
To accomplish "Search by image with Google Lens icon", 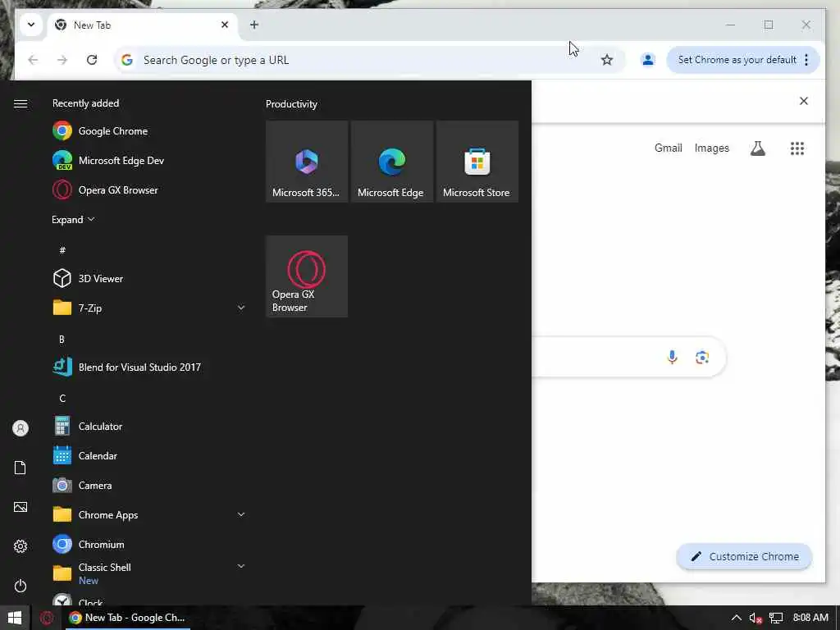I will (702, 357).
